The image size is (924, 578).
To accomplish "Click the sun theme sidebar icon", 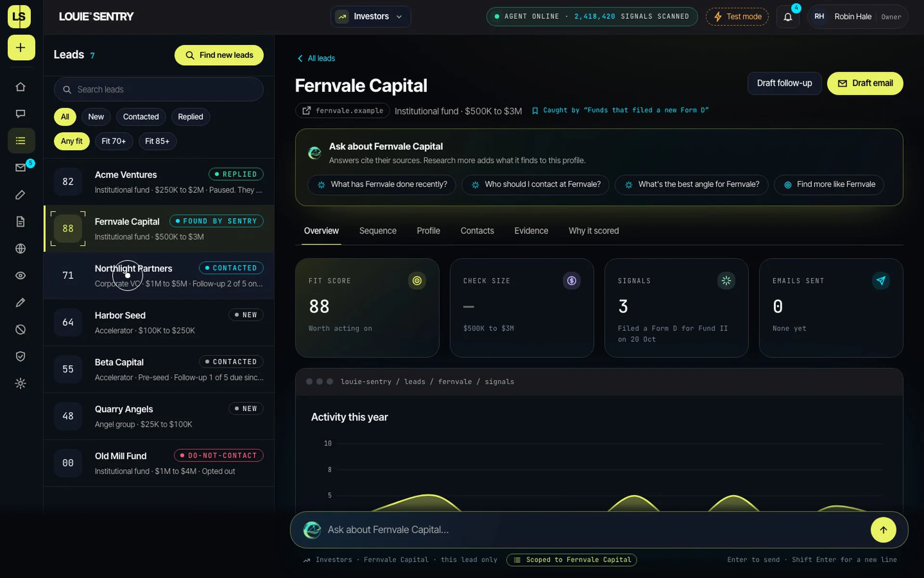I will (x=20, y=383).
